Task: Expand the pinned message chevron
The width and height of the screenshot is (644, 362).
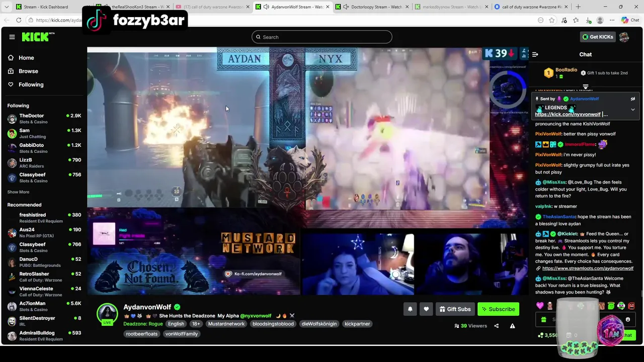Action: 633,110
